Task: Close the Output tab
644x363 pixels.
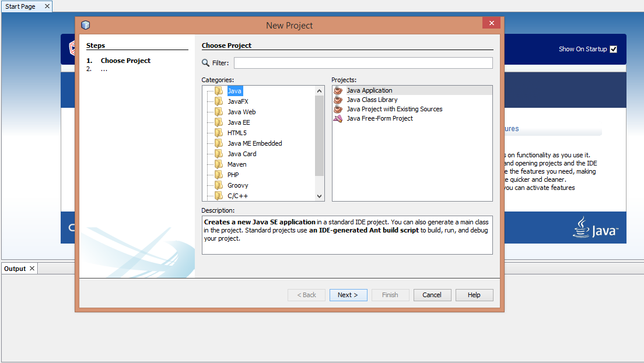Action: click(x=32, y=268)
